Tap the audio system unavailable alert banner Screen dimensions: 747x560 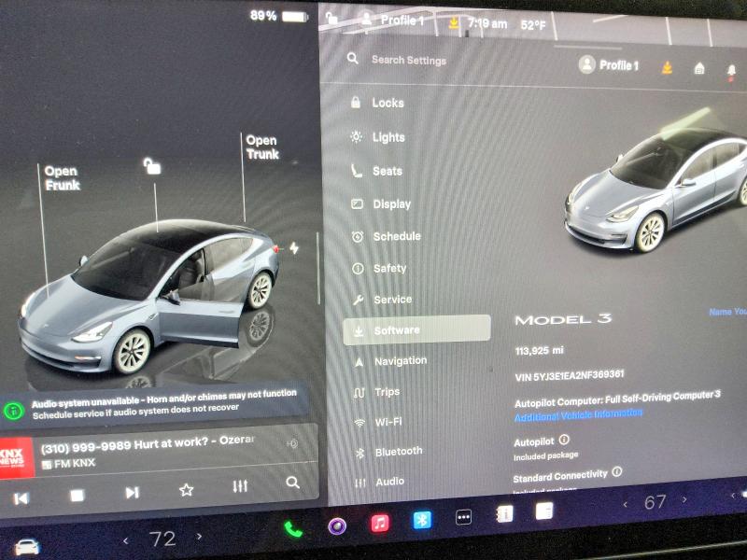click(x=155, y=404)
